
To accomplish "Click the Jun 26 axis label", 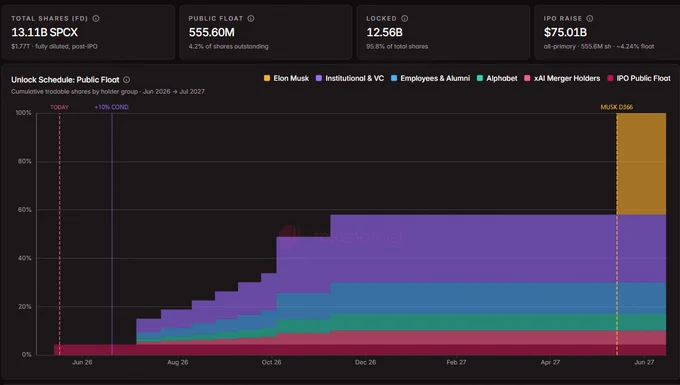I will [x=82, y=362].
